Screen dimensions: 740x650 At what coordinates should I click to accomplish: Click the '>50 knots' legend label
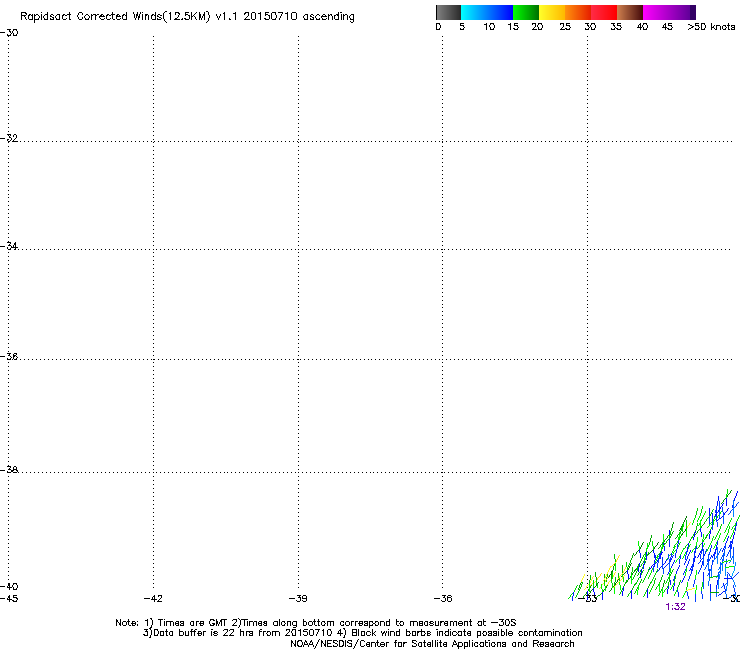711,27
